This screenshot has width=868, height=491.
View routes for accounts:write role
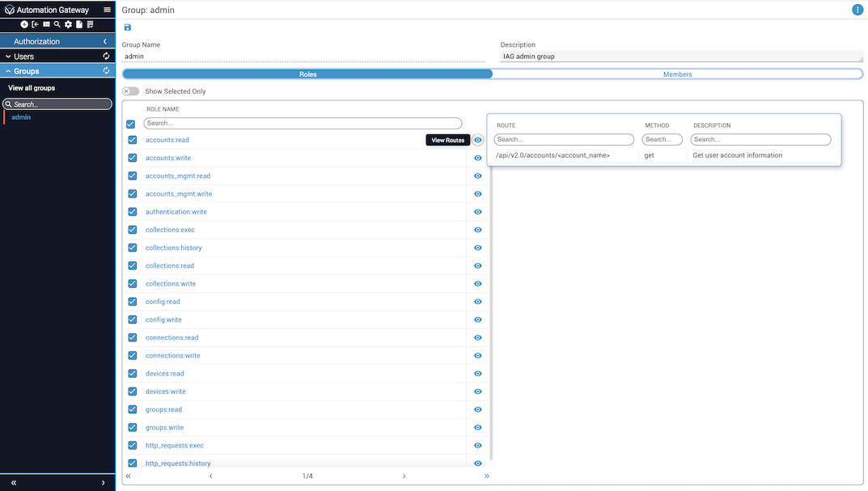[x=478, y=158]
